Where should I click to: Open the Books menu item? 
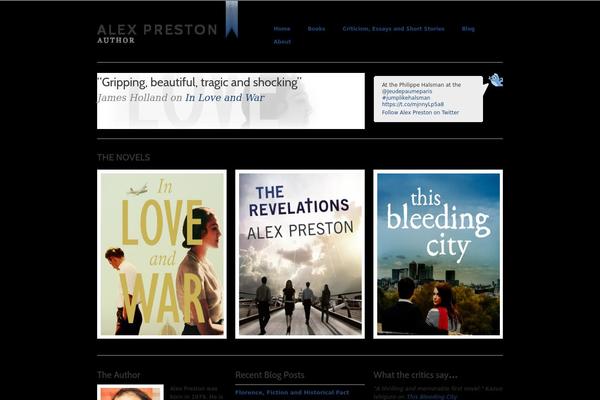click(316, 29)
